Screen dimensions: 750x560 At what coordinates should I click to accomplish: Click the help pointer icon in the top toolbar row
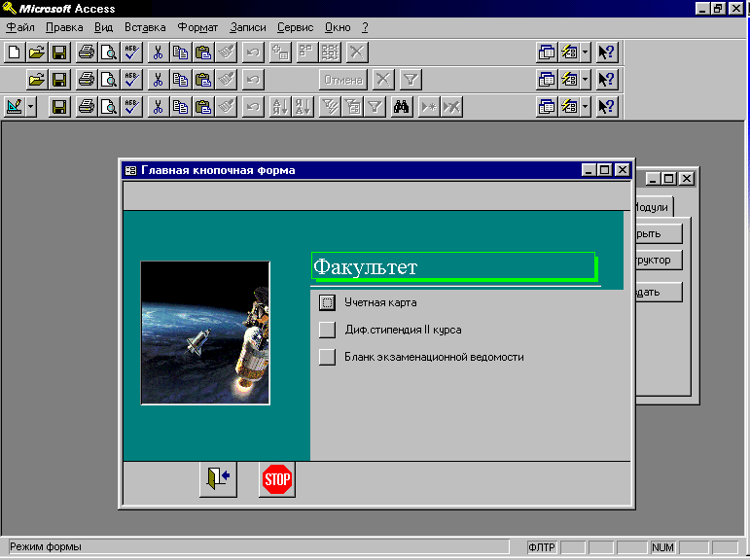[x=607, y=52]
